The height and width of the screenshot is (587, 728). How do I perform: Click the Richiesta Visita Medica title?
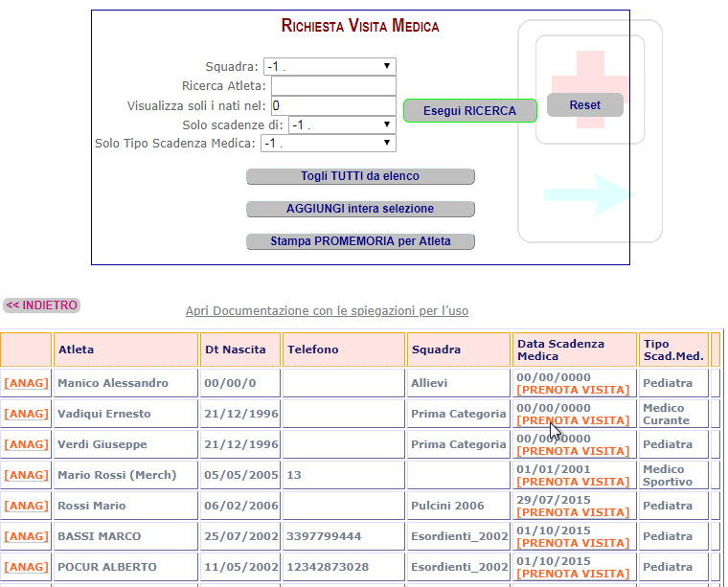360,26
